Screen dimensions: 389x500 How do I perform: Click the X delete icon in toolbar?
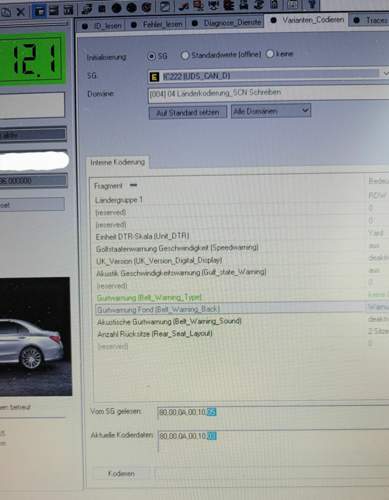[21, 12]
